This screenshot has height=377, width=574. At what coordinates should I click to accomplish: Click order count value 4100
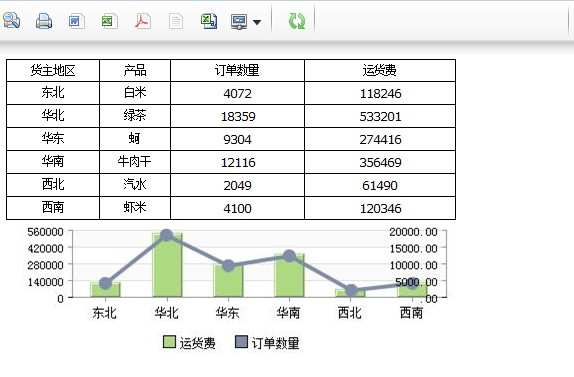[x=237, y=208]
